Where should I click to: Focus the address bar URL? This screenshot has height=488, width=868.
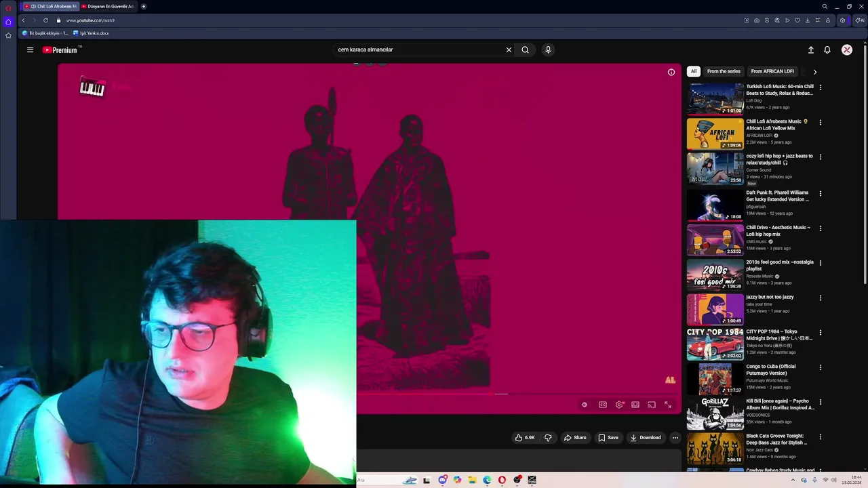pyautogui.click(x=91, y=20)
